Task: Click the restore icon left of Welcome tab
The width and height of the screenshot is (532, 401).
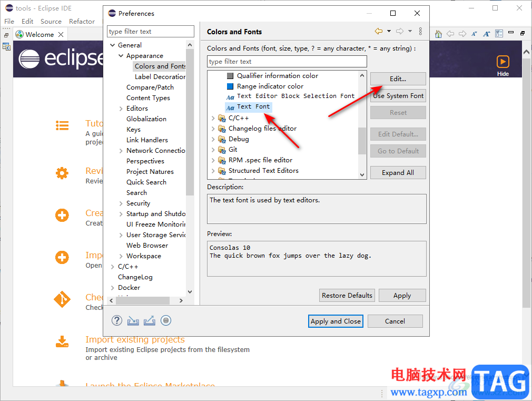Action: pos(6,35)
